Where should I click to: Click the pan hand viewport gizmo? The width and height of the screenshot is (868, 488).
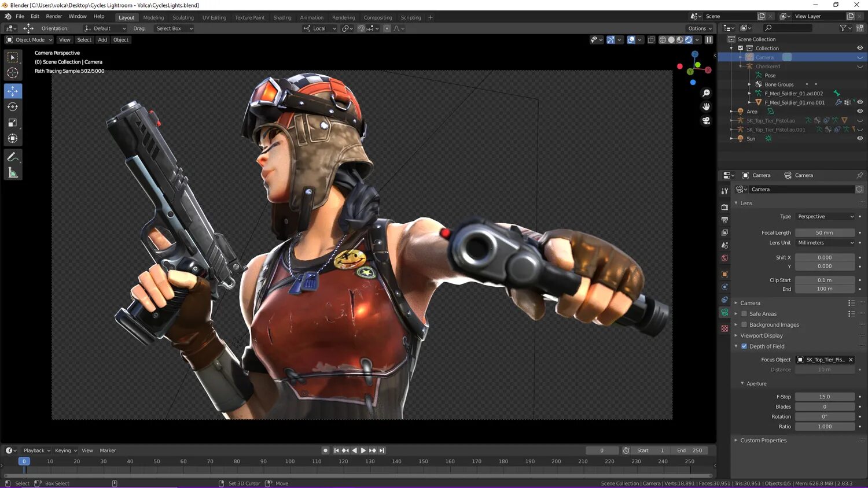706,107
